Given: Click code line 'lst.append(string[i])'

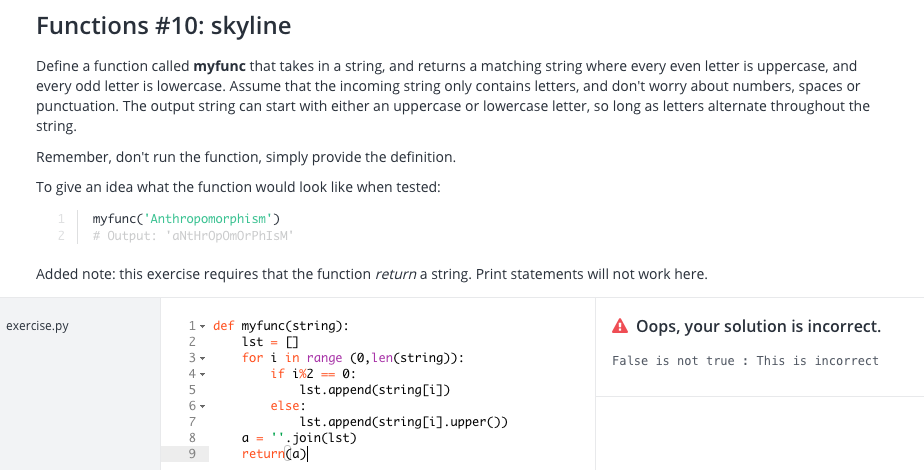Looking at the screenshot, I should 375,390.
